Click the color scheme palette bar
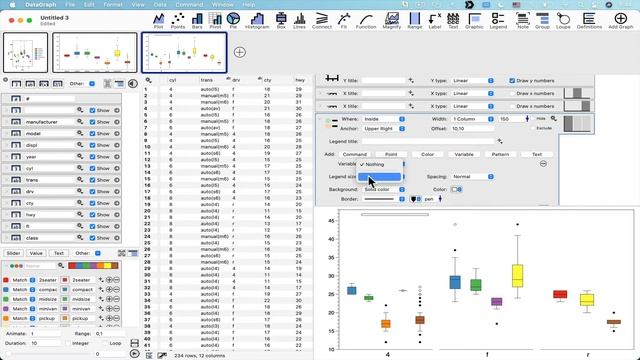Image resolution: width=640 pixels, height=360 pixels. 93,266
